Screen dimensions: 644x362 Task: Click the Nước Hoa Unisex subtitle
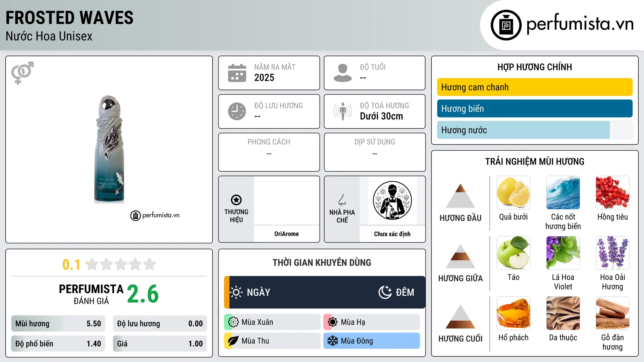click(49, 36)
